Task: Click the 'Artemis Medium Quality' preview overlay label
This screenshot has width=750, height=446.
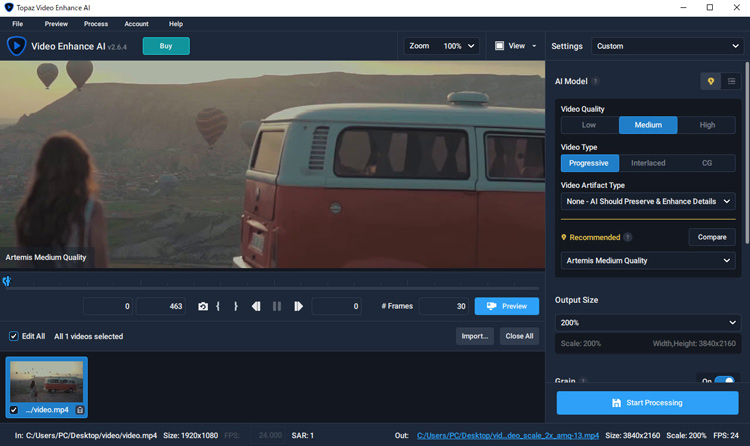Action: tap(46, 257)
